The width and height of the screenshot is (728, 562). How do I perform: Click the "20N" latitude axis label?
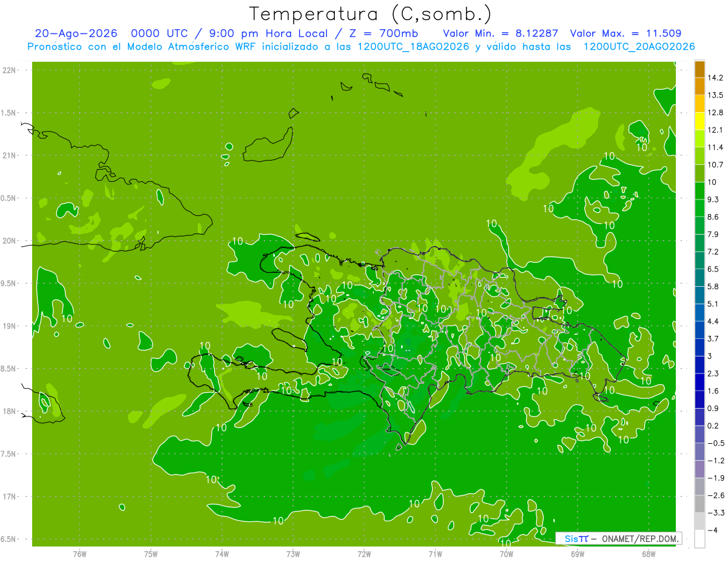(10, 241)
